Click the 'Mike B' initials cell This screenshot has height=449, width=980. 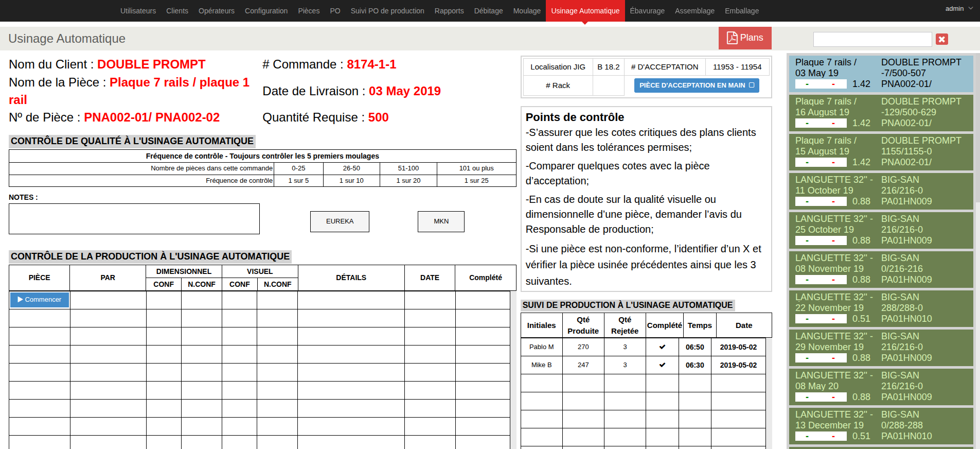pos(542,365)
